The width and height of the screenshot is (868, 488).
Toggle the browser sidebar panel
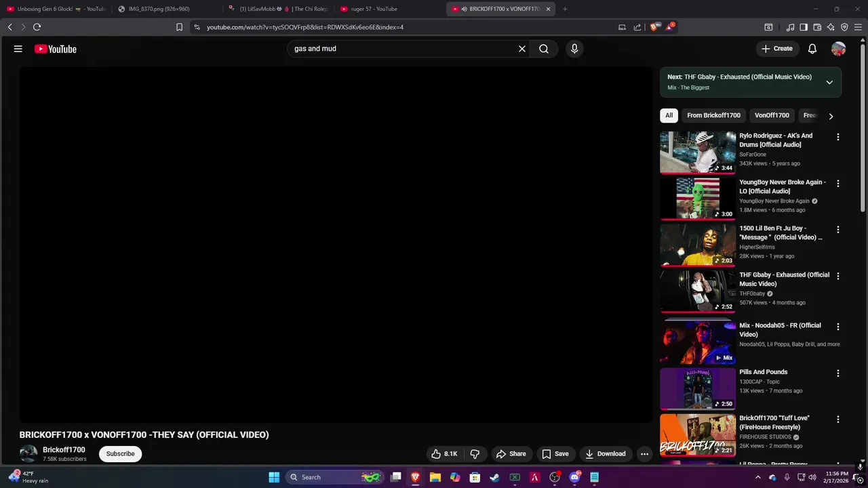[804, 27]
